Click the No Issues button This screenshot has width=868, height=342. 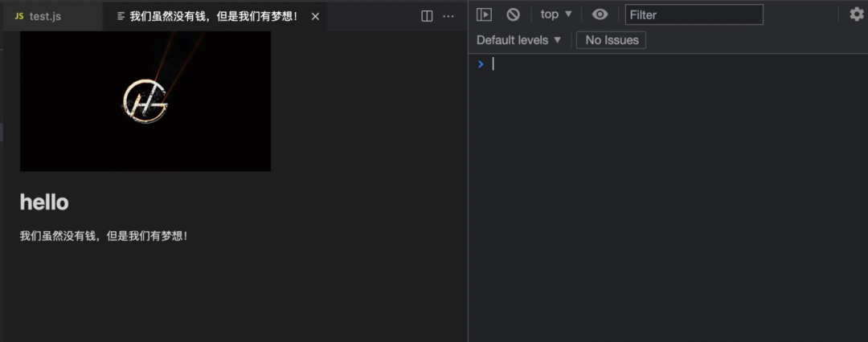click(611, 40)
